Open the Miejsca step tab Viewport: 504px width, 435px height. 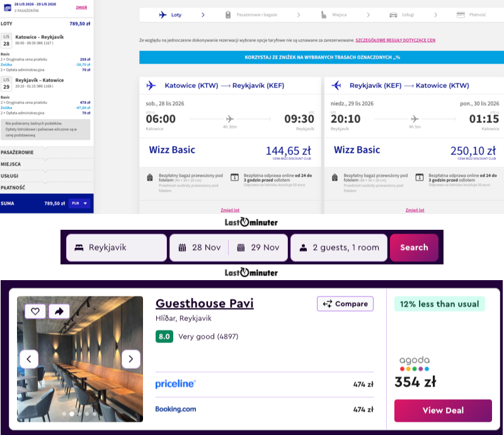339,14
